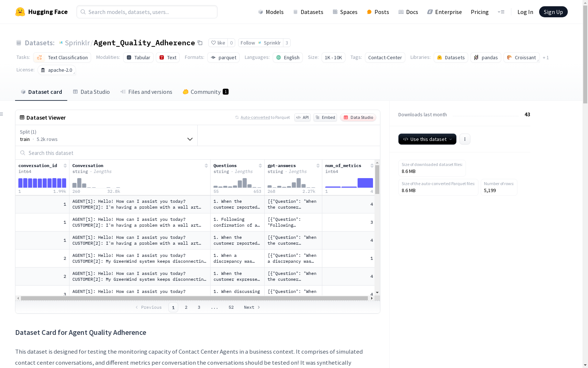
Task: Open the Enterprise page
Action: (x=445, y=12)
